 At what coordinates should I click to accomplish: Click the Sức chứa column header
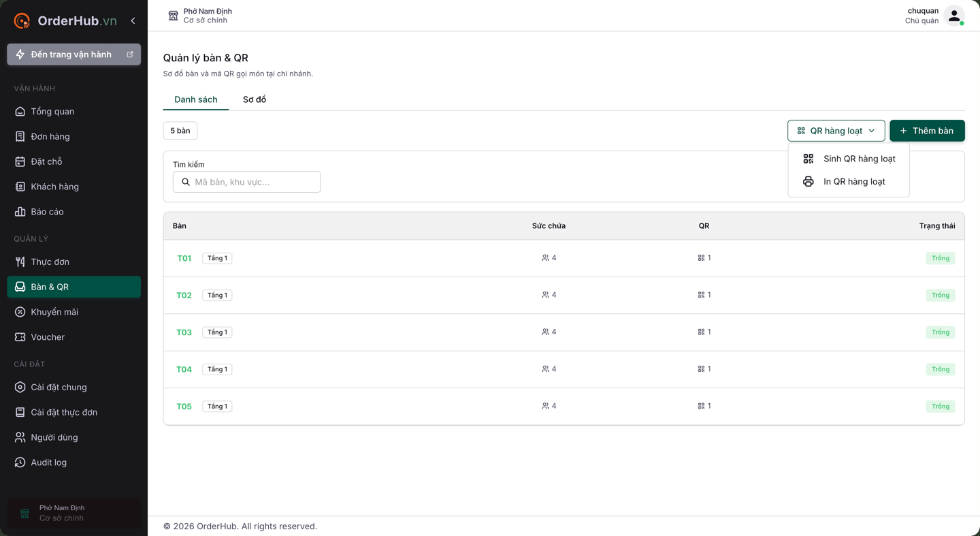tap(549, 226)
